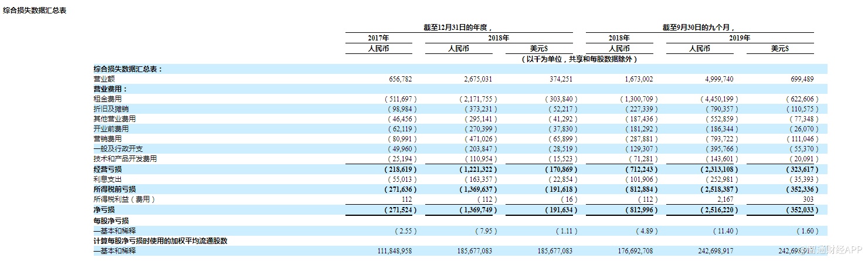The height and width of the screenshot is (261, 868).
Task: Click the 截至9月30日的九个月 header
Action: [699, 27]
